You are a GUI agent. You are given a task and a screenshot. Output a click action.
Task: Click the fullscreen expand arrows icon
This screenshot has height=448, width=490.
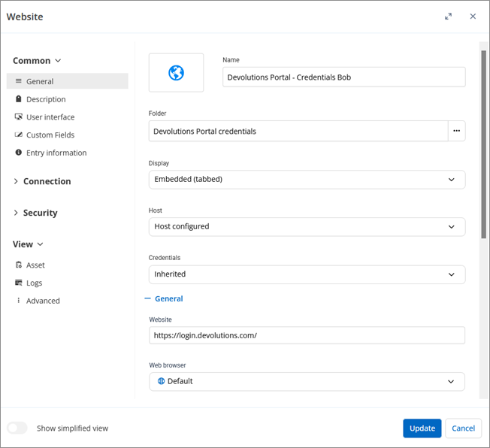click(x=448, y=17)
